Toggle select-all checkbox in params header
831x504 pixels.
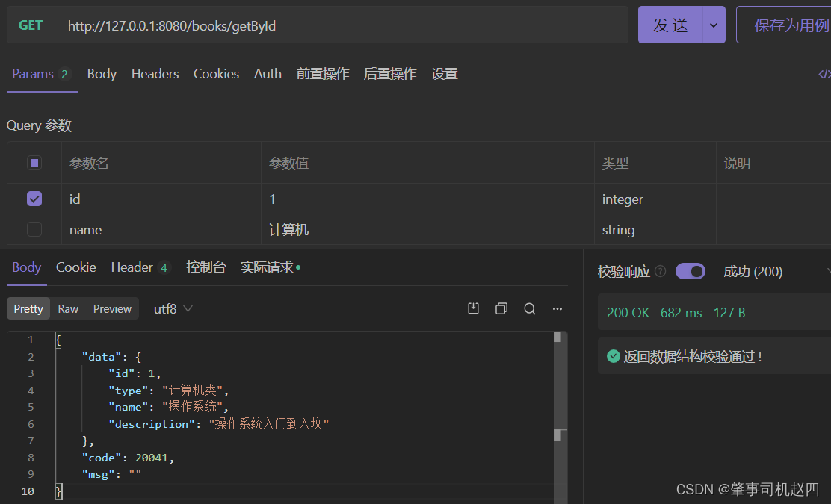click(34, 163)
